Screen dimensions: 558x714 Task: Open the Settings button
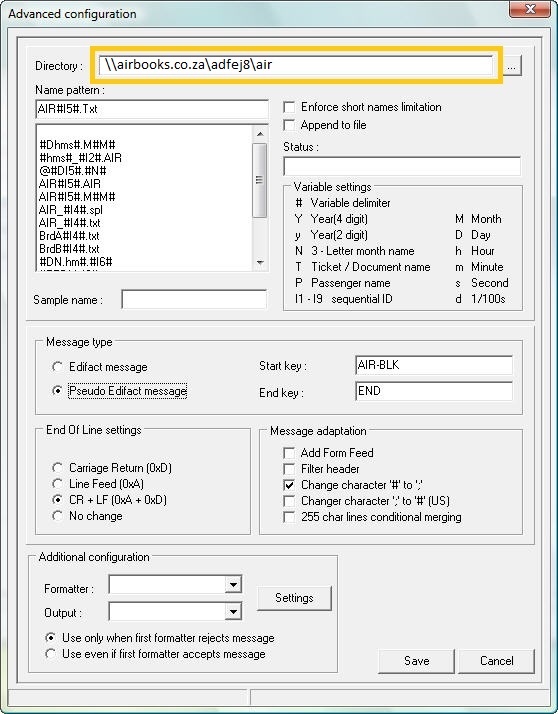pyautogui.click(x=294, y=598)
